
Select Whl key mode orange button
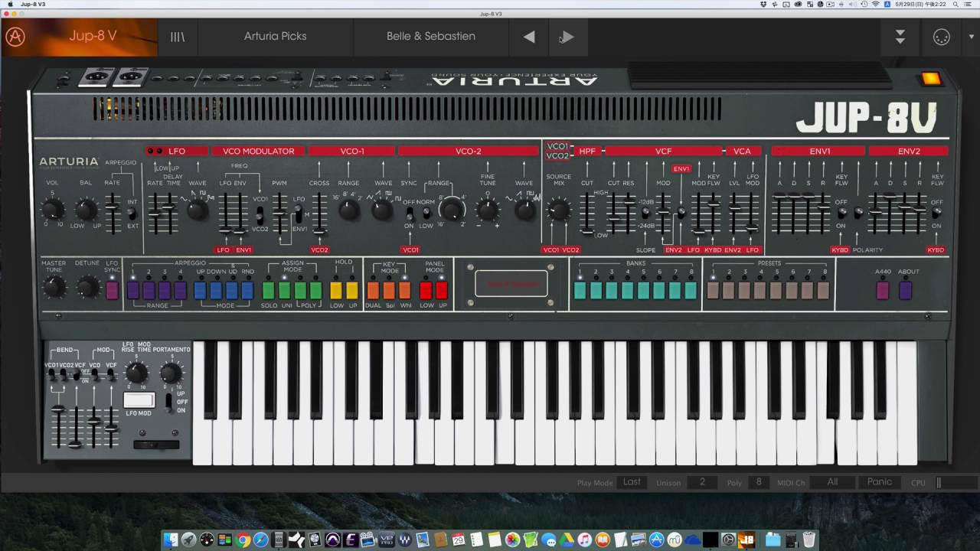pos(404,290)
